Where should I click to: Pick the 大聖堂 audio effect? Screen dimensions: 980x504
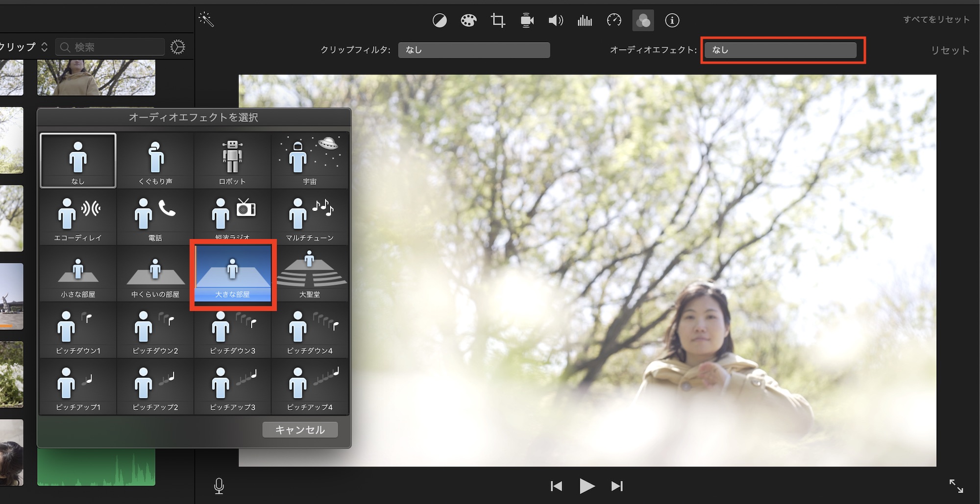tap(310, 274)
